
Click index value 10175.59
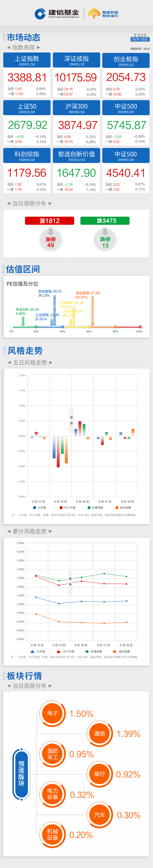pyautogui.click(x=76, y=77)
